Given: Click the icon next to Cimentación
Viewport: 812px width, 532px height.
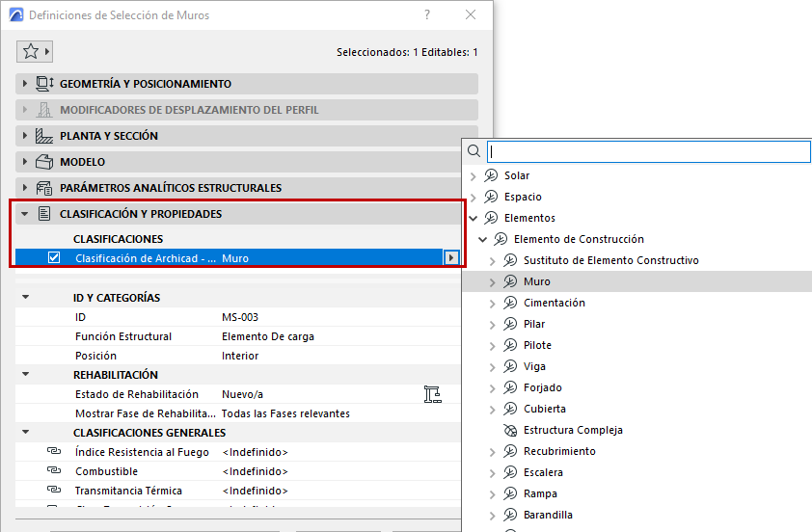Looking at the screenshot, I should tap(510, 303).
